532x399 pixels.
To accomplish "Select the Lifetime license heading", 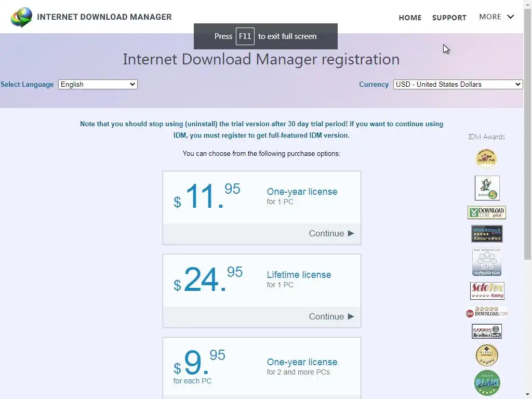I will [x=299, y=275].
